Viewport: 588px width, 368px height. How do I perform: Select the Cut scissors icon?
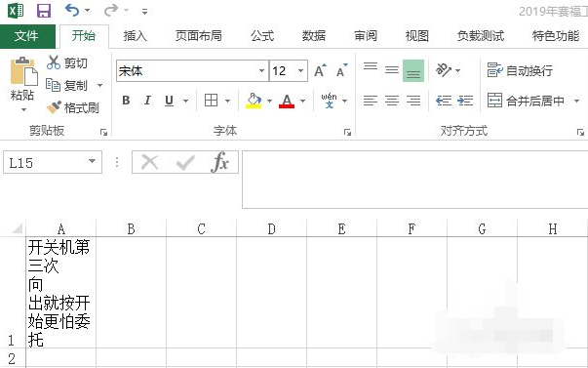click(x=54, y=62)
